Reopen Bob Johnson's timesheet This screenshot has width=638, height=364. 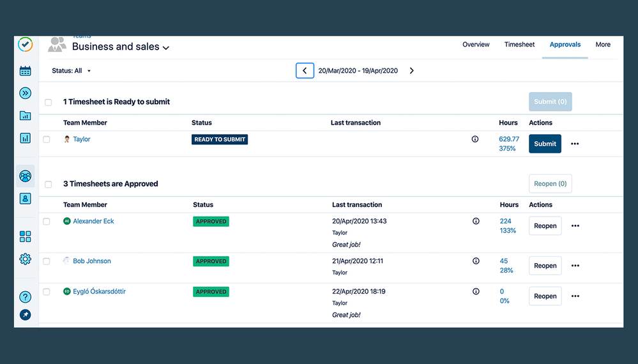[x=545, y=266]
